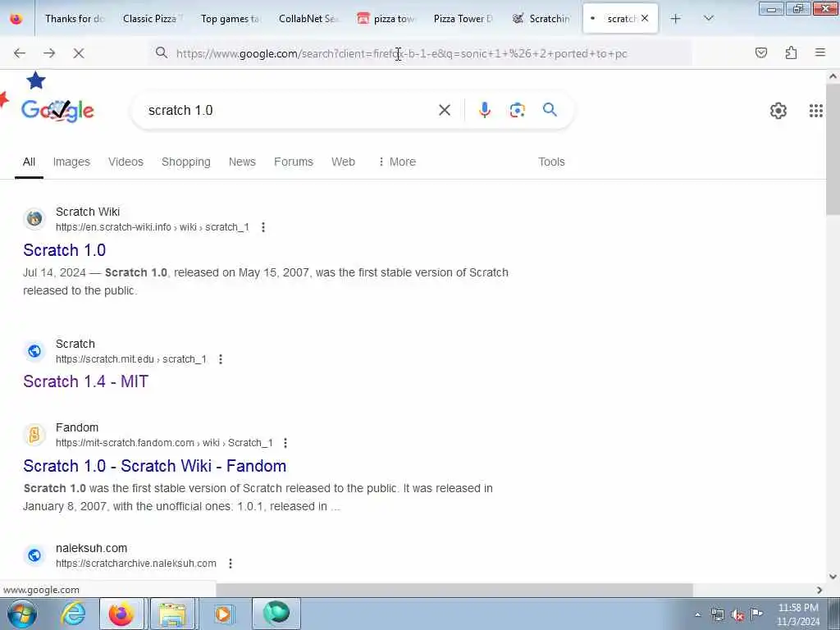Switch to the 'Pizza Tower D' tab
The image size is (840, 630).
click(463, 19)
